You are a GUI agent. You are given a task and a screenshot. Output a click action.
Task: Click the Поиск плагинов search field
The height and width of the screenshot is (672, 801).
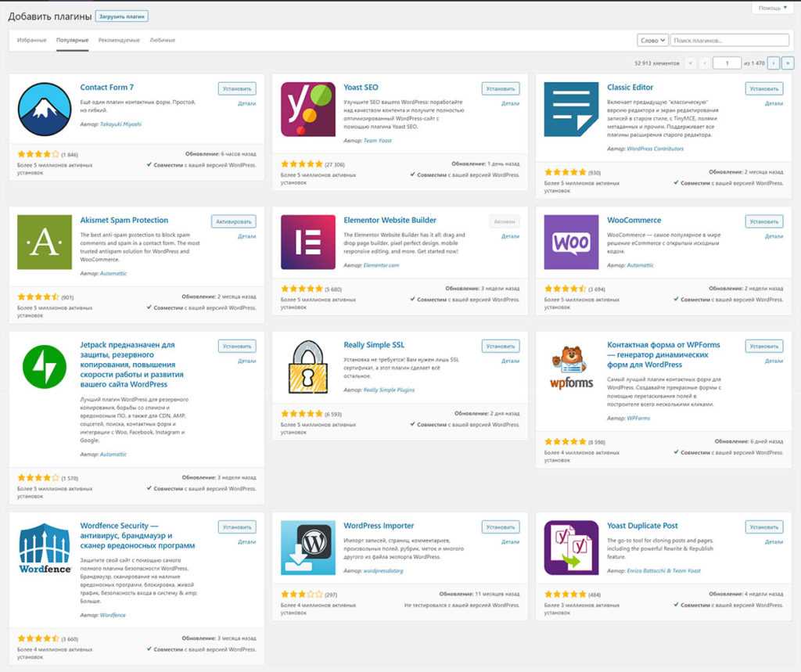(x=729, y=40)
